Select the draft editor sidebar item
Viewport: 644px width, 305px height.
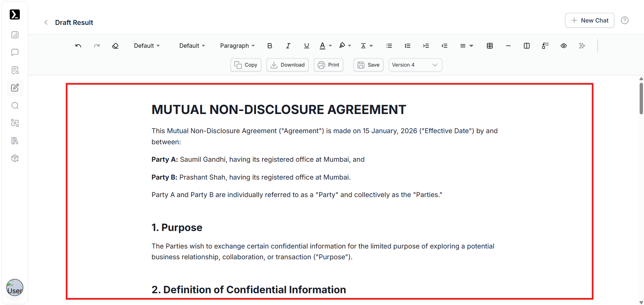click(15, 88)
